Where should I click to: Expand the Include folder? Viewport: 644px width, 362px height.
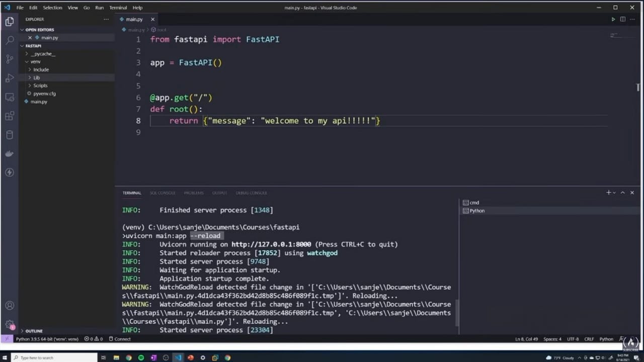click(x=41, y=69)
